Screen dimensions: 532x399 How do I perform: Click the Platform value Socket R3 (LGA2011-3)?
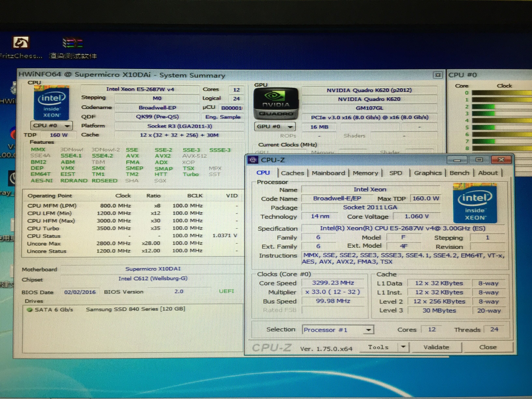[179, 126]
